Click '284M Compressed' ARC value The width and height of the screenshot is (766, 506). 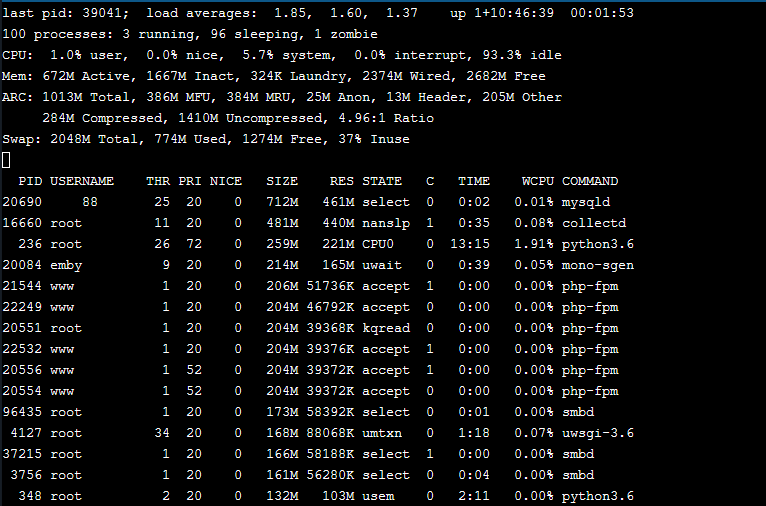pos(102,118)
